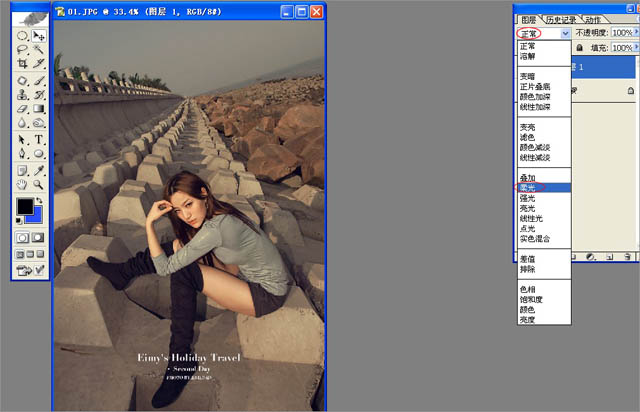Switch to the 历史记录 tab
Image resolution: width=640 pixels, height=412 pixels.
pyautogui.click(x=561, y=19)
